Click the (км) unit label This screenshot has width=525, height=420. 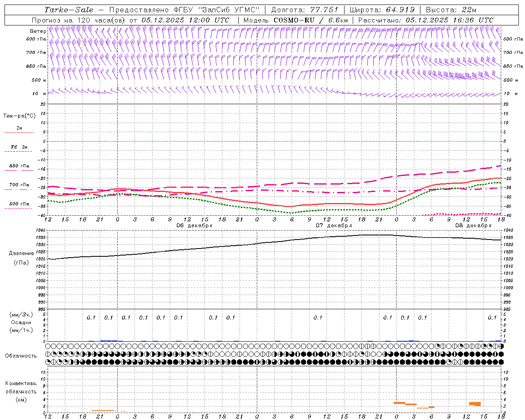pos(21,399)
